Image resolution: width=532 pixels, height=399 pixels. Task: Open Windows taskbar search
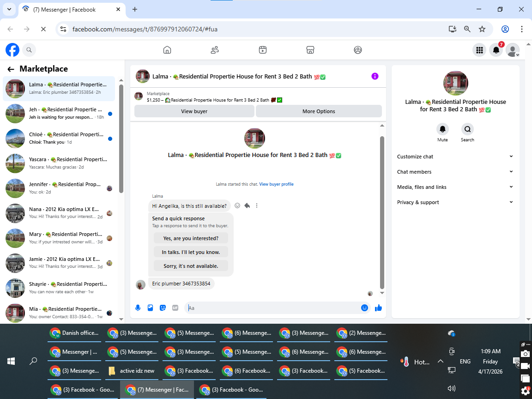click(33, 361)
